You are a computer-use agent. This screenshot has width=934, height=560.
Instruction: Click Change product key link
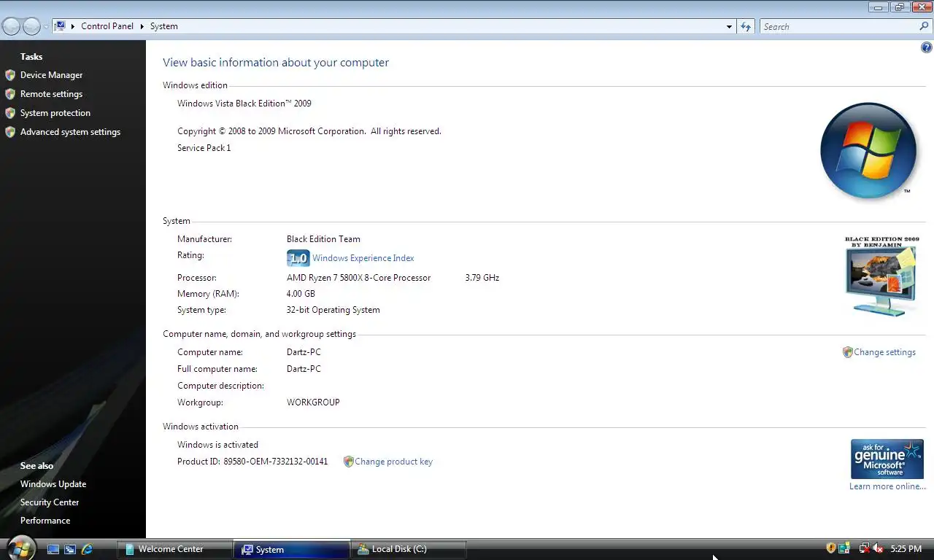tap(393, 462)
